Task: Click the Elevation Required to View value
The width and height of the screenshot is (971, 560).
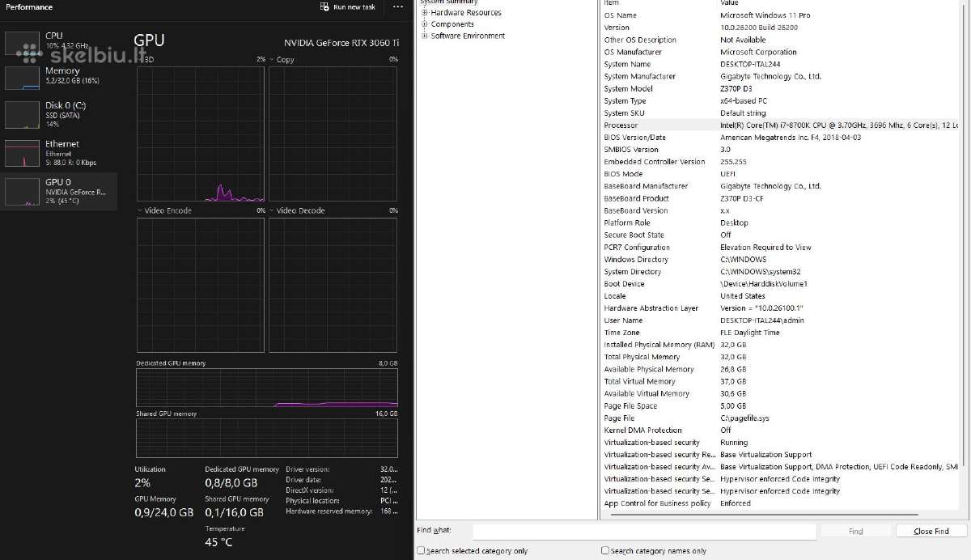Action: (765, 248)
